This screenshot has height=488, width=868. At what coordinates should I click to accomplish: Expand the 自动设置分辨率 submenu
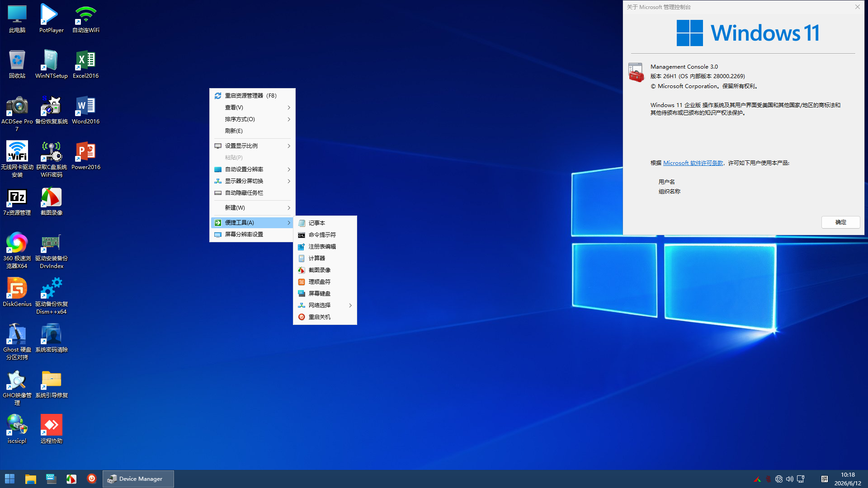click(252, 169)
